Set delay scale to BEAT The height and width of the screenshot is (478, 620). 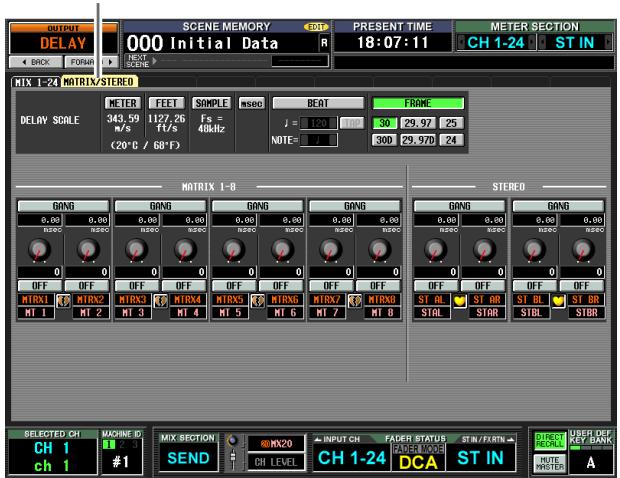(318, 103)
